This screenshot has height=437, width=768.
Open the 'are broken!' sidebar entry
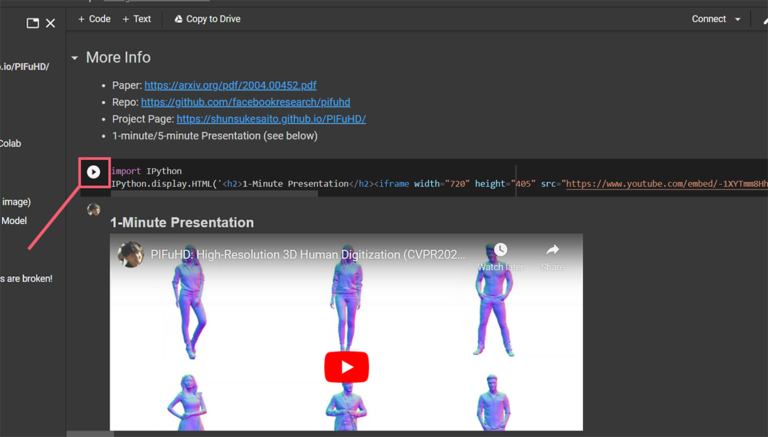[x=26, y=279]
